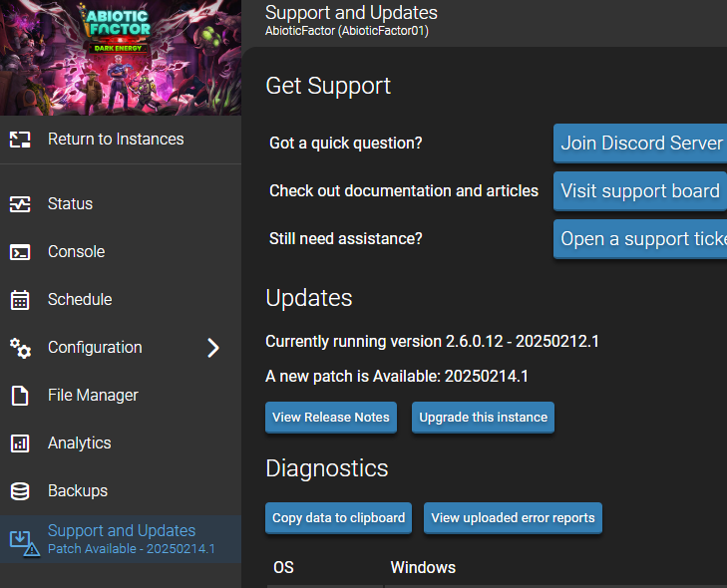Image resolution: width=727 pixels, height=588 pixels.
Task: Click the Schedule calendar icon
Action: coord(20,300)
